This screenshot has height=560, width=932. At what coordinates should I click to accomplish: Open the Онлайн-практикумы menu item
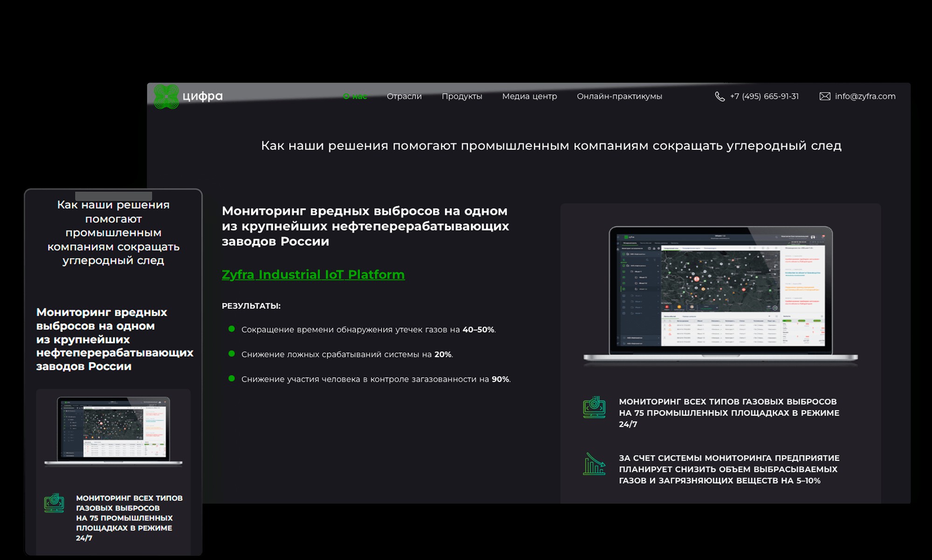[x=619, y=96]
